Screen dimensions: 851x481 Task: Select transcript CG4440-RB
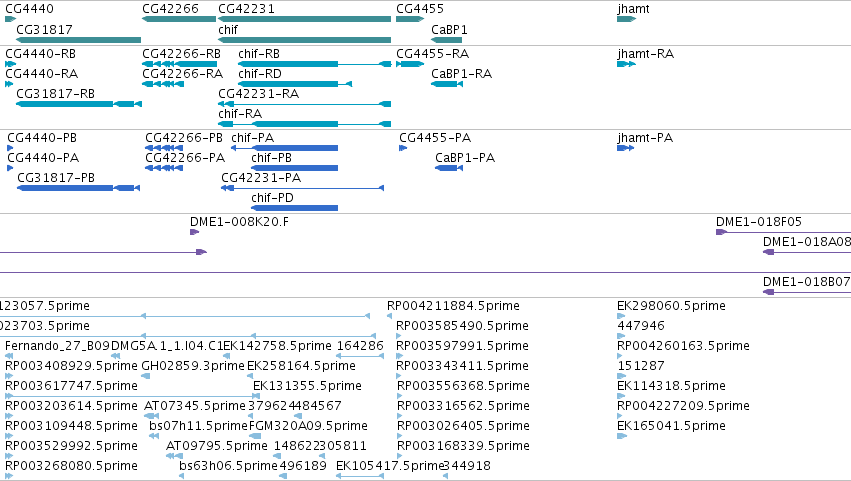point(41,54)
